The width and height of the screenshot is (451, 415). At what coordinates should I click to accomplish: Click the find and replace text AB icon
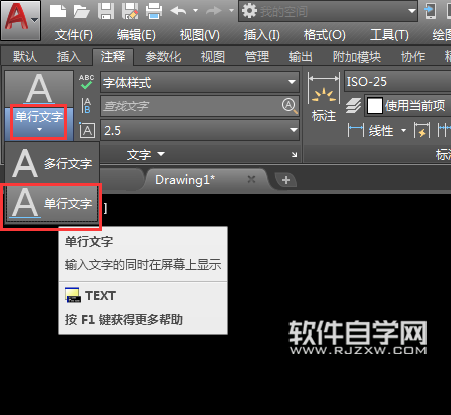pos(87,105)
